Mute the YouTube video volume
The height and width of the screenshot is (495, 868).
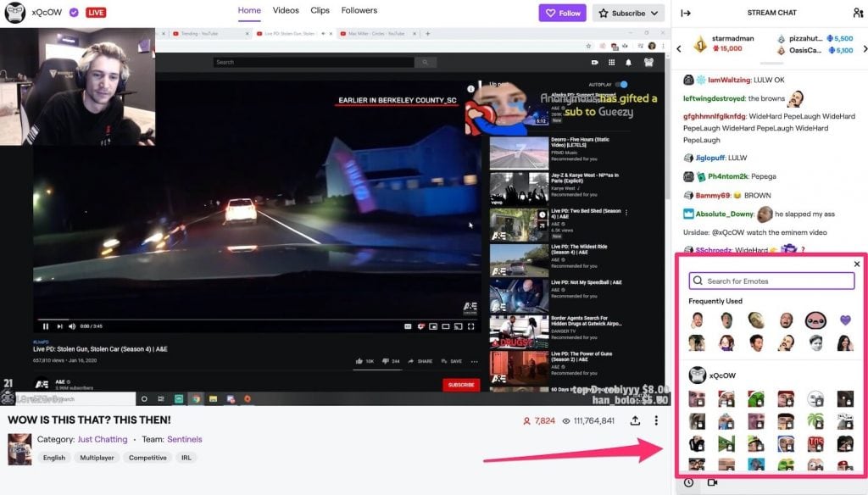click(x=72, y=326)
